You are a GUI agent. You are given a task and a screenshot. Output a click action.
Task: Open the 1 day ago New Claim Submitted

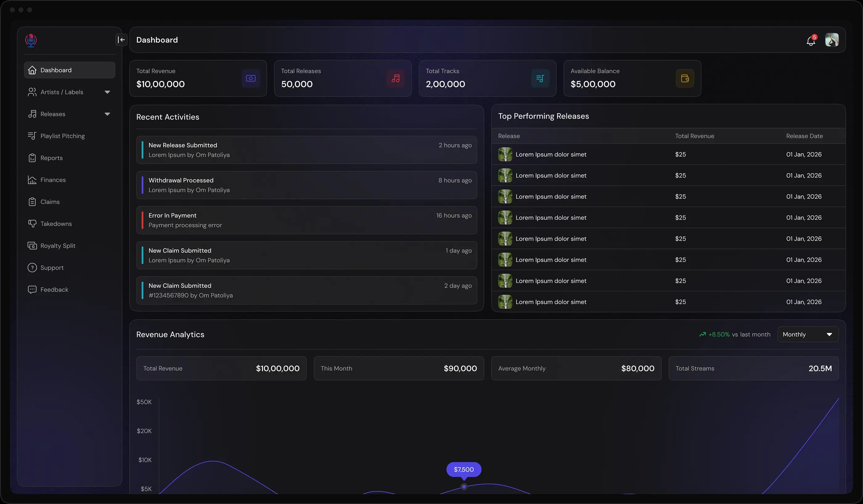point(306,255)
